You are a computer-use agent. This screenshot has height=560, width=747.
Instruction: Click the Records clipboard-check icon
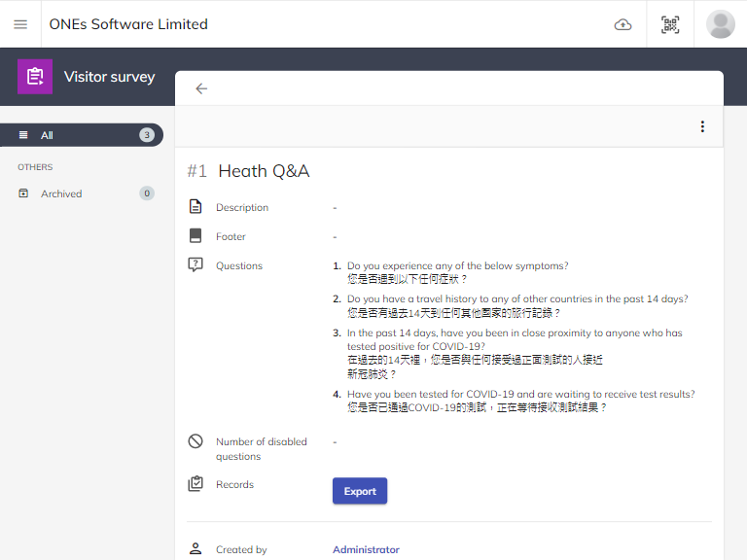click(196, 484)
